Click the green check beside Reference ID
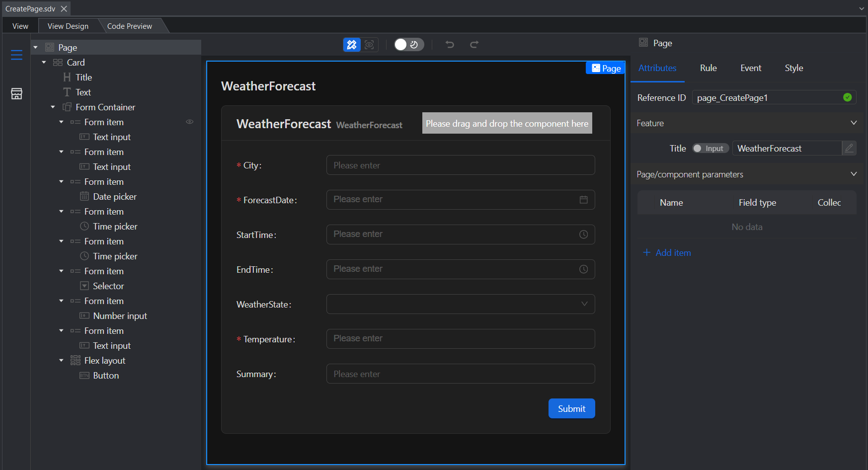Viewport: 868px width, 470px height. point(848,97)
